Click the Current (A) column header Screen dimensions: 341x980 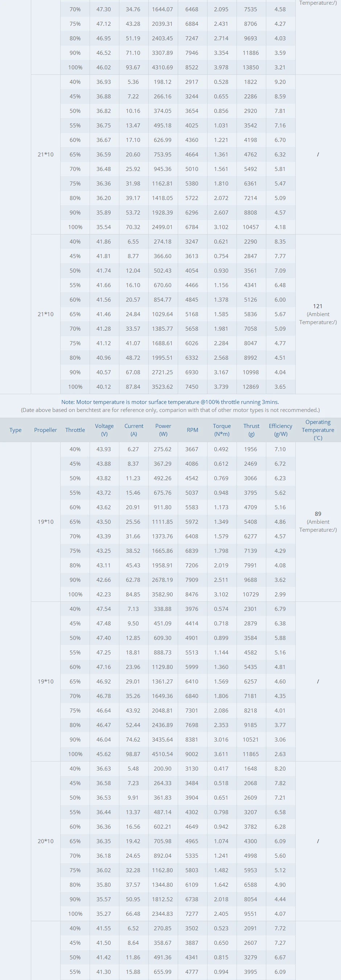coord(134,430)
